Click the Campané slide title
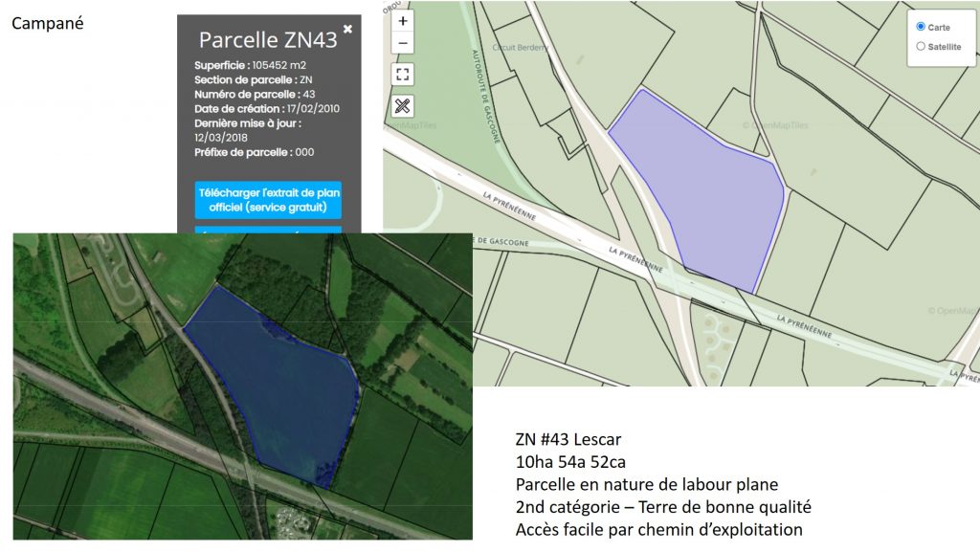 [47, 23]
